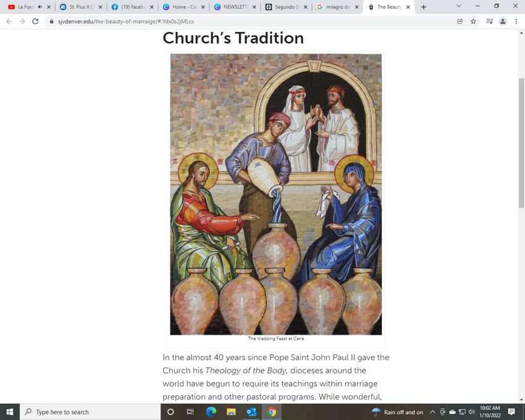
Task: Click the scrollbar up arrow
Action: (521, 33)
